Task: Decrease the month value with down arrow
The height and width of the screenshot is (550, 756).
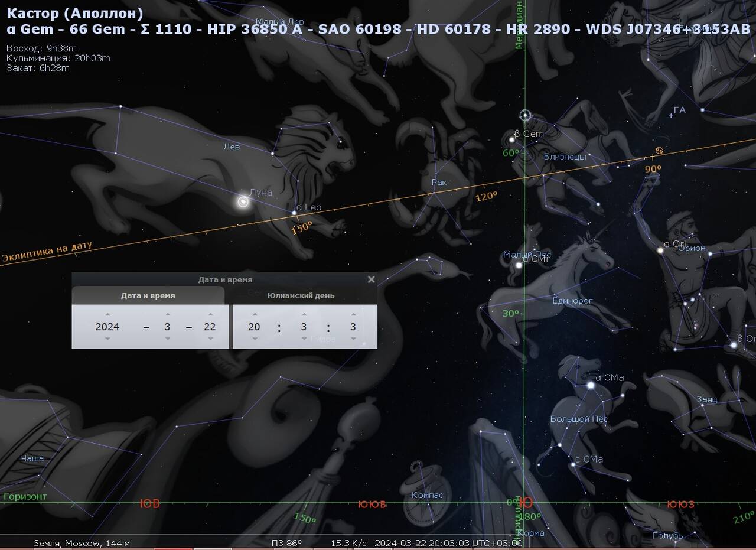Action: coord(168,339)
